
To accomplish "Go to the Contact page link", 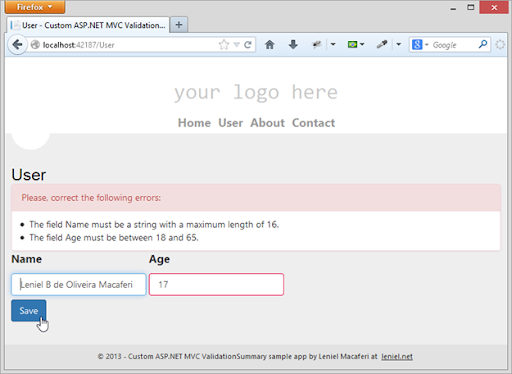I will tap(314, 123).
